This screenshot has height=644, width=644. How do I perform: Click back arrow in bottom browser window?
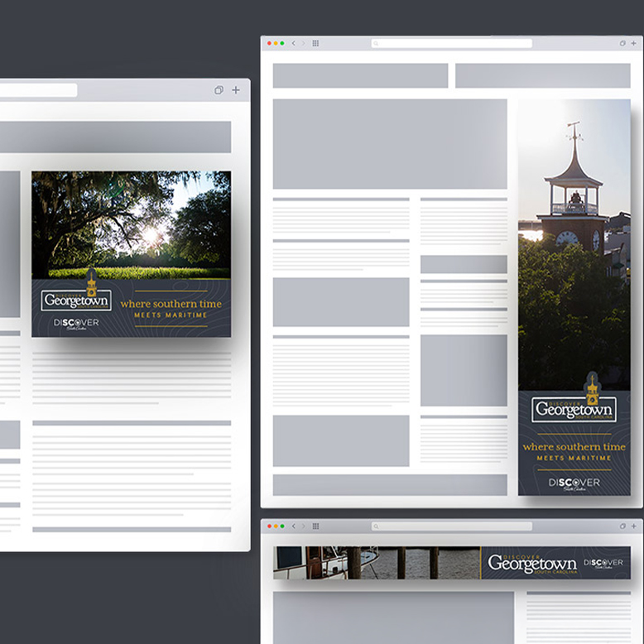click(294, 526)
